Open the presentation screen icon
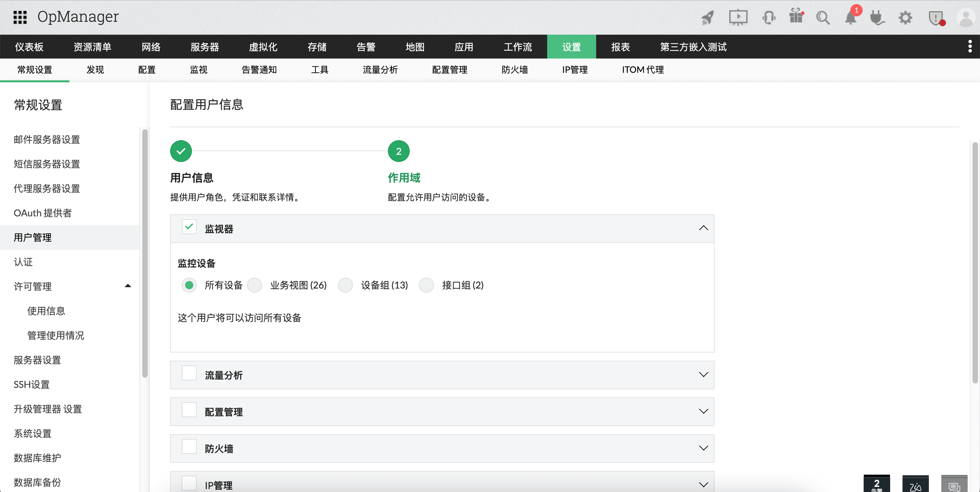The height and width of the screenshot is (492, 980). tap(738, 17)
